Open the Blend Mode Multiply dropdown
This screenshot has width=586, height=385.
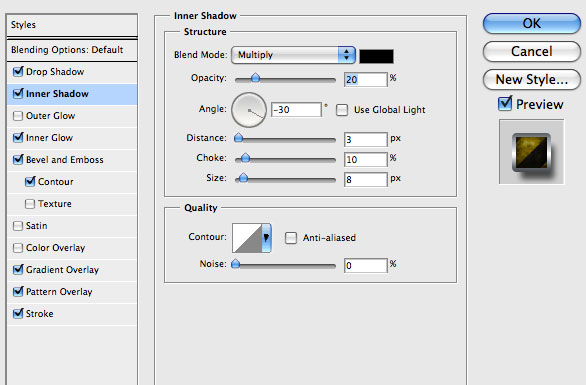(x=293, y=55)
